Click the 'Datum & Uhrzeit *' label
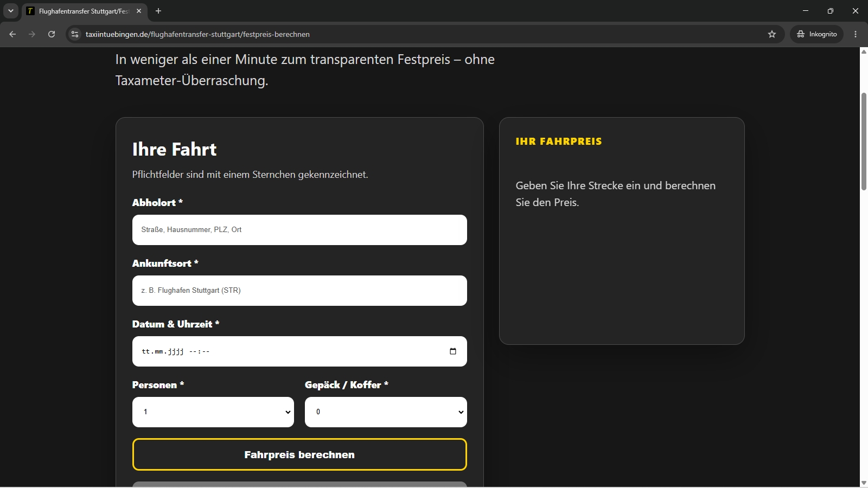The width and height of the screenshot is (868, 488). coord(176,324)
